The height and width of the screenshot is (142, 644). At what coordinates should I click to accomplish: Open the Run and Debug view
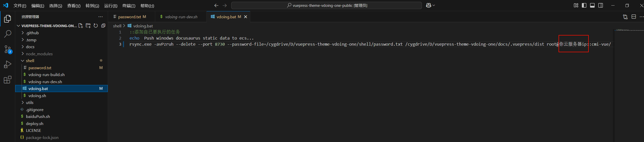(x=8, y=64)
